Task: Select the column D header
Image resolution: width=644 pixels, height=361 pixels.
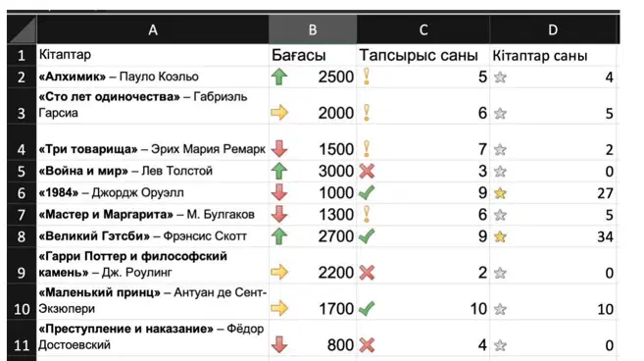Action: [x=553, y=29]
